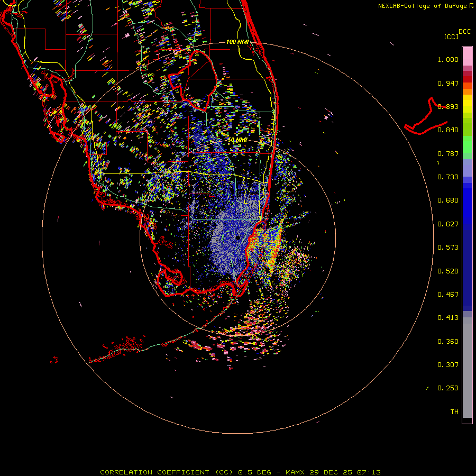Screen dimensions: 476x476
Task: Click the 0.627 scale value
Action: tap(448, 224)
